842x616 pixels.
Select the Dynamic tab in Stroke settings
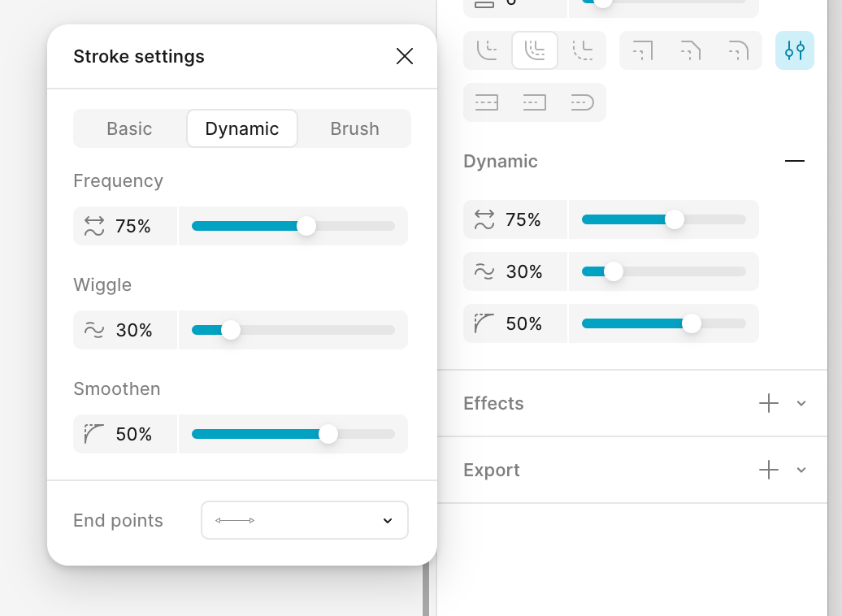241,129
